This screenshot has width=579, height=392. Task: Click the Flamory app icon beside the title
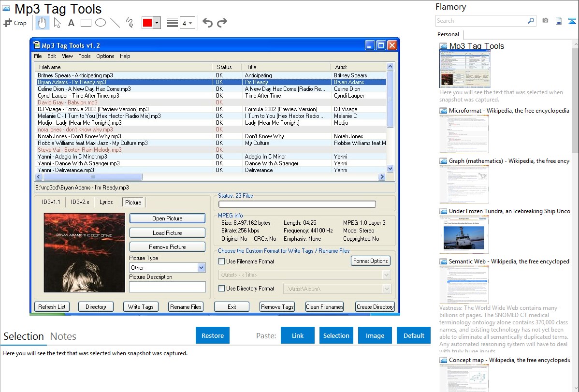coord(6,8)
